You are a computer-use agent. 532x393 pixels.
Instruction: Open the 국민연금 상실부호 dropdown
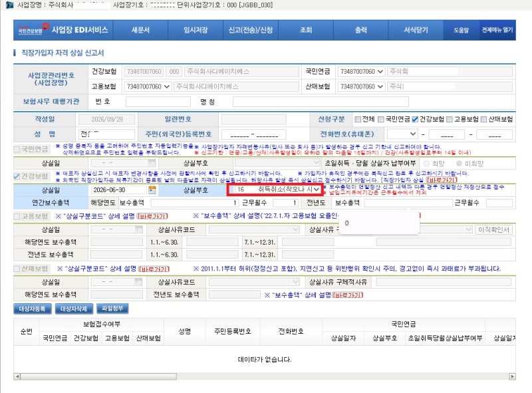tap(277, 163)
